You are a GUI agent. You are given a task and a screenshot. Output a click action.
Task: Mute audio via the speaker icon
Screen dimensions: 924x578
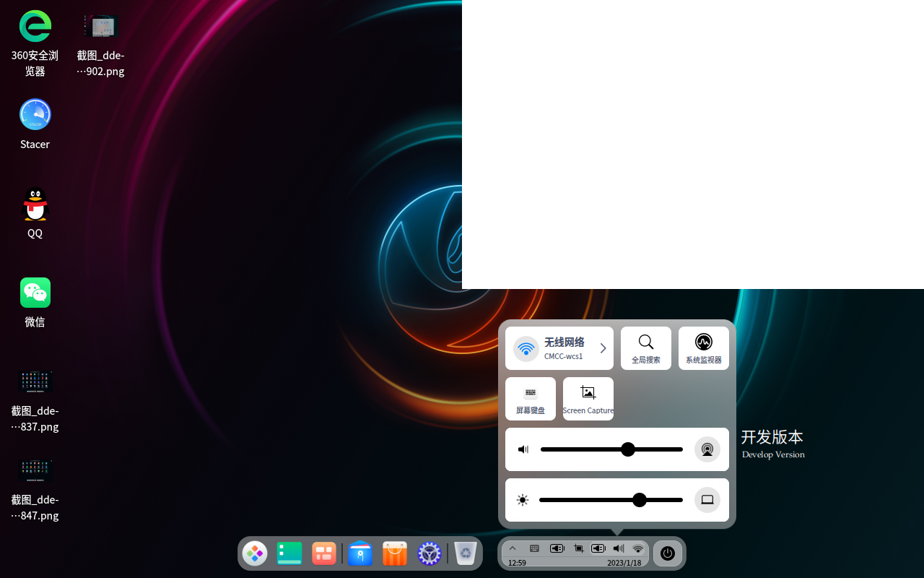[523, 449]
